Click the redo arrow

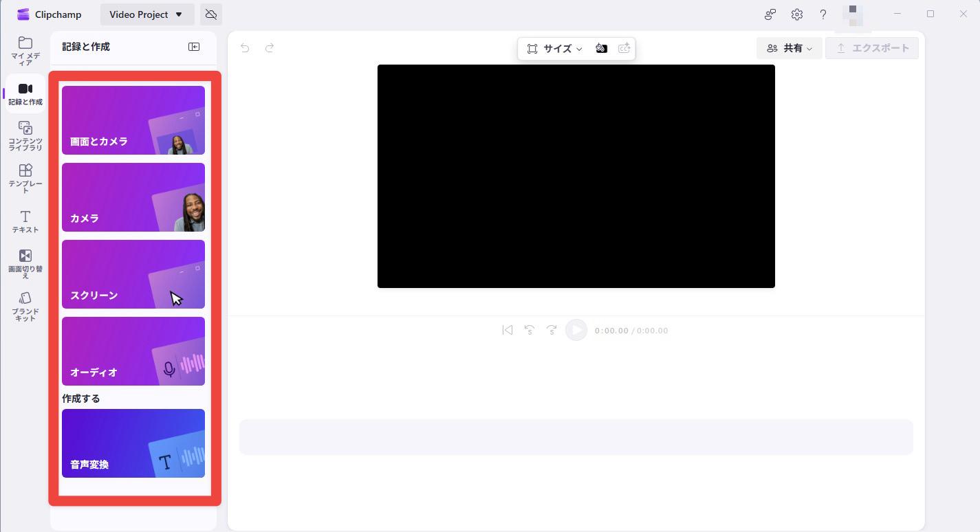pyautogui.click(x=270, y=47)
